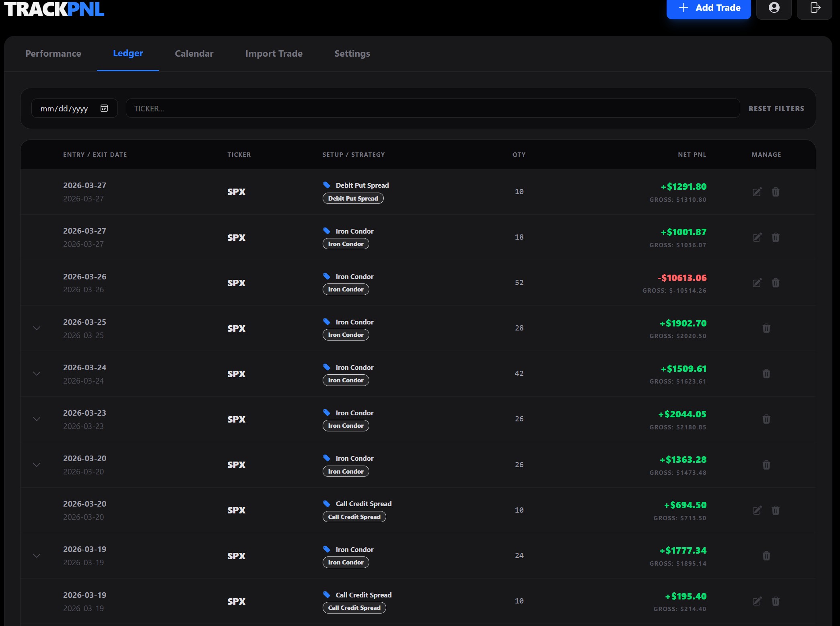
Task: Expand the 2026-03-25 Iron Condor row details
Action: [x=37, y=328]
